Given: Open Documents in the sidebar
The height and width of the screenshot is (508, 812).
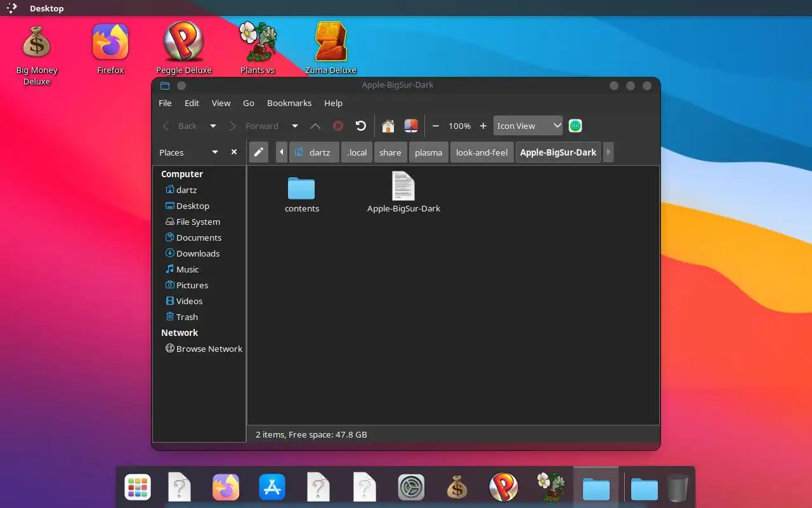Looking at the screenshot, I should [x=199, y=237].
